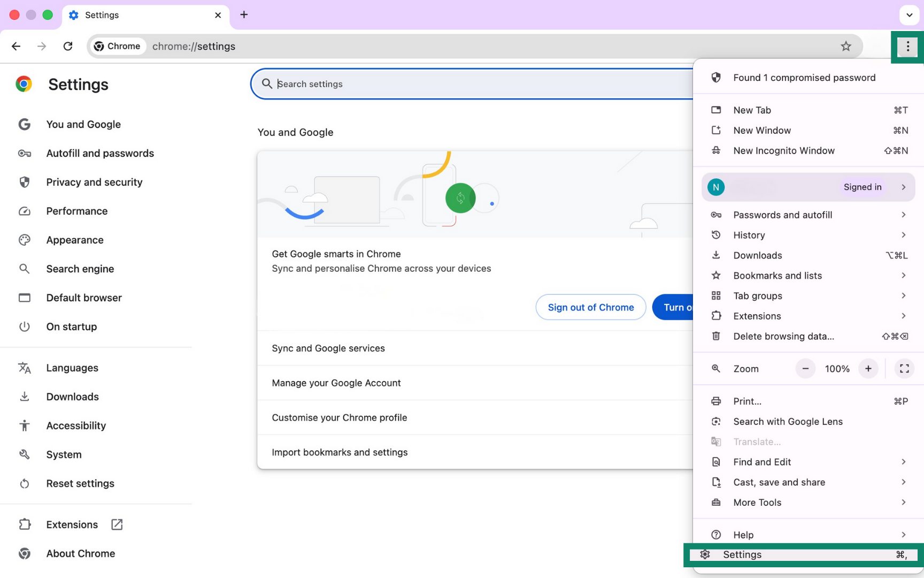The width and height of the screenshot is (924, 578).
Task: Expand Find and Edit submenu
Action: (808, 462)
